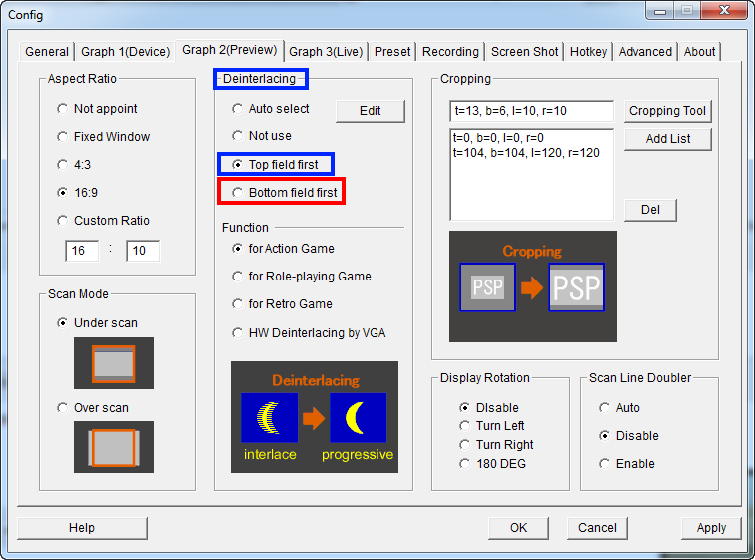The height and width of the screenshot is (560, 755).
Task: Open the Advanced tab
Action: tap(645, 52)
